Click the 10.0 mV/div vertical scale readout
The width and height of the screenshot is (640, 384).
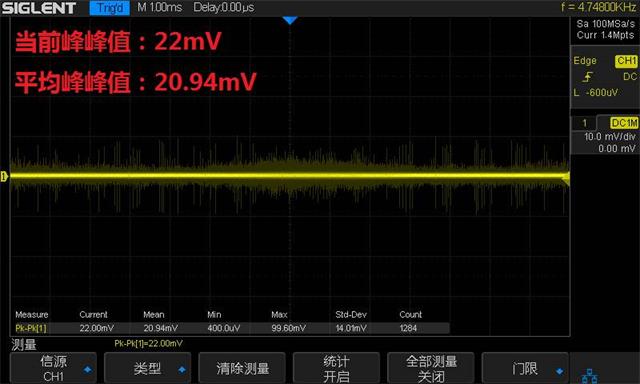(610, 137)
